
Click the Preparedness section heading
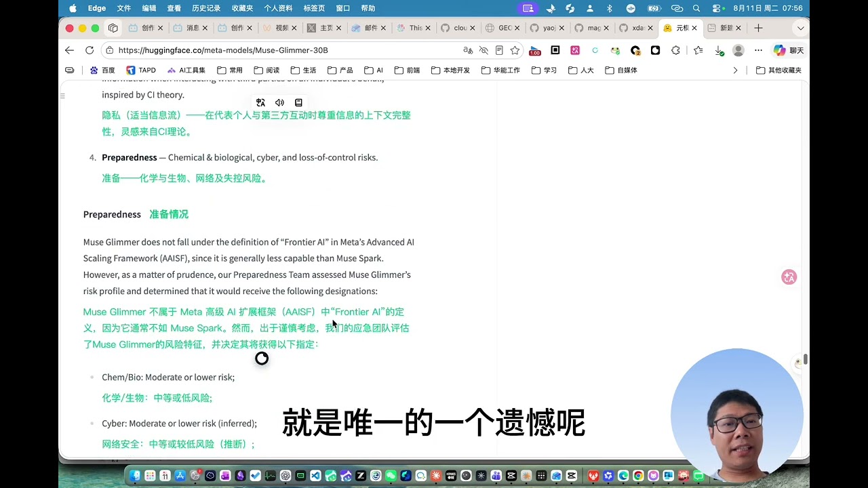coord(112,214)
